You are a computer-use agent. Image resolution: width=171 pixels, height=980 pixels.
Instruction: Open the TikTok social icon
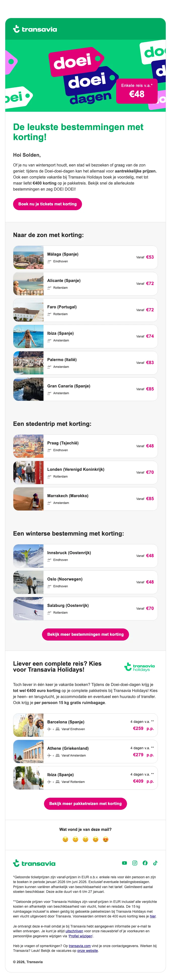(155, 863)
